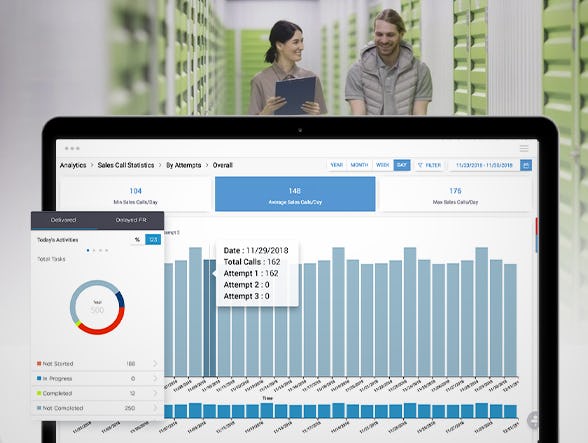588x443 pixels.
Task: Click the Today's Activities heading
Action: (x=58, y=240)
